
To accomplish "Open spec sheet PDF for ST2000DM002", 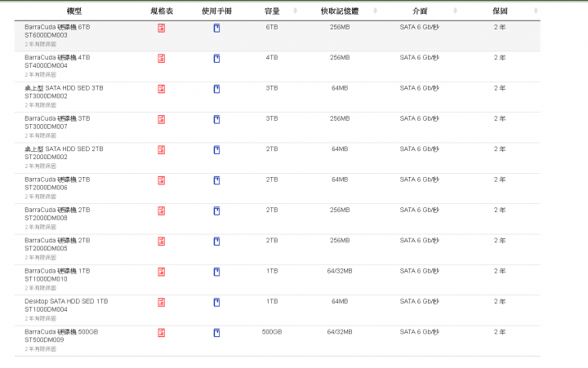I will point(161,150).
